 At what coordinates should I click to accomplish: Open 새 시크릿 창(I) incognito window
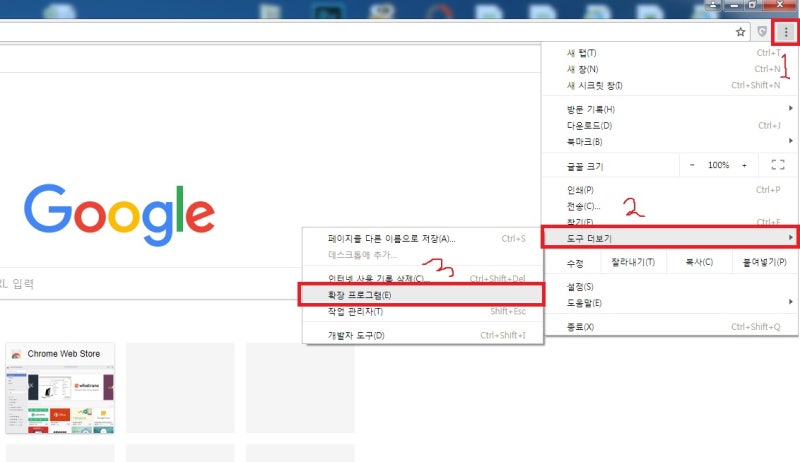click(670, 85)
